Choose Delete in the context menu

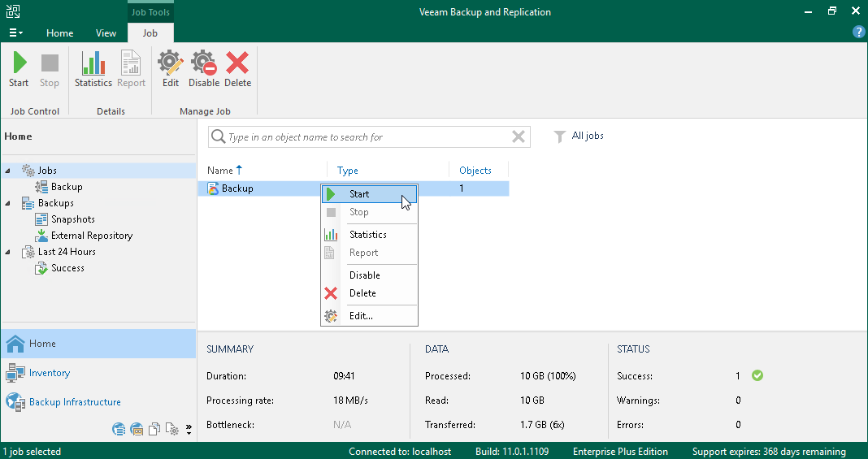pos(369,293)
